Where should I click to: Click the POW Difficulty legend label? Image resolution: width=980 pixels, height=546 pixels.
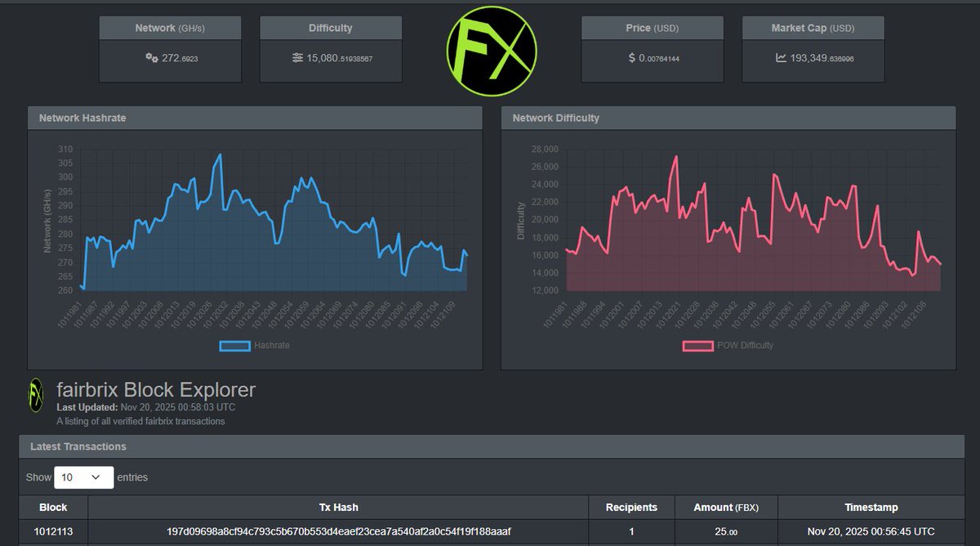click(x=745, y=345)
